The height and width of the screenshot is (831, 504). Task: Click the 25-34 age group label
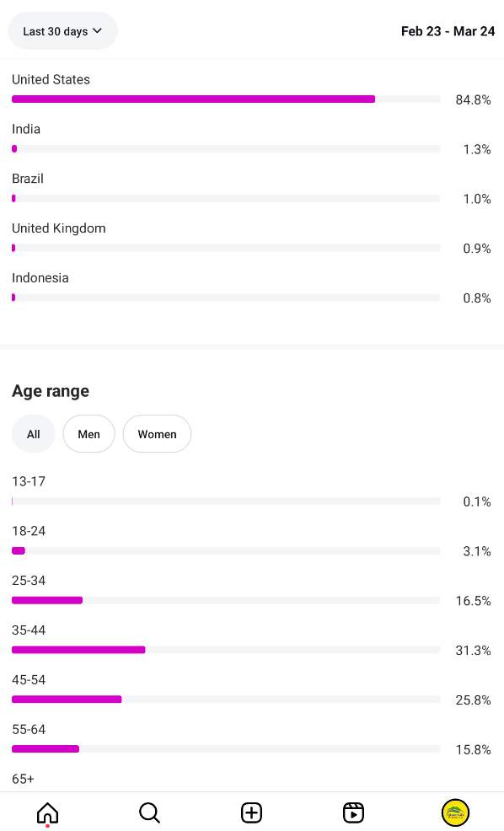[x=29, y=581]
